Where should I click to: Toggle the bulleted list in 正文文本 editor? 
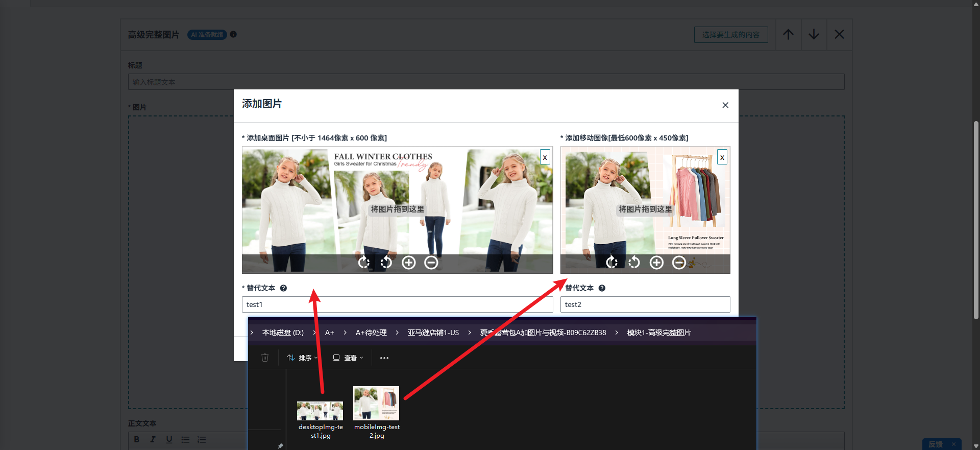(x=185, y=439)
